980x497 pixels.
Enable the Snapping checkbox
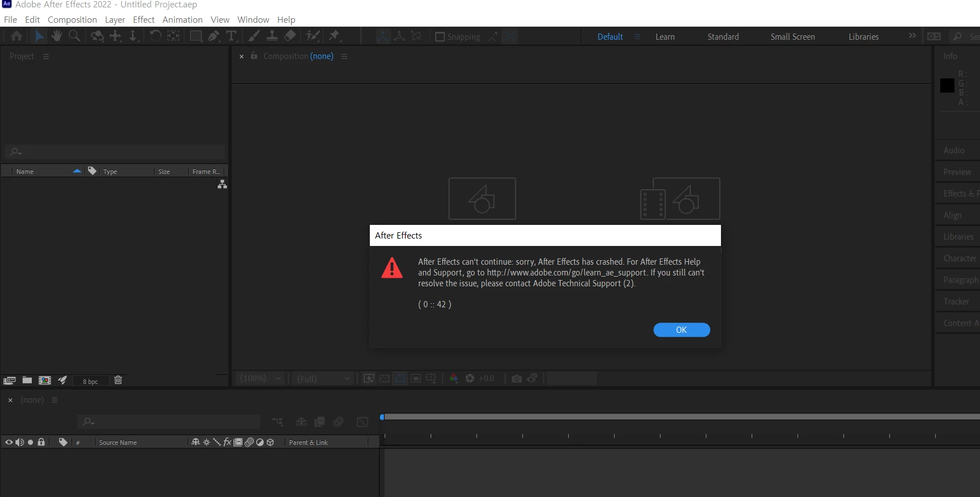(440, 37)
